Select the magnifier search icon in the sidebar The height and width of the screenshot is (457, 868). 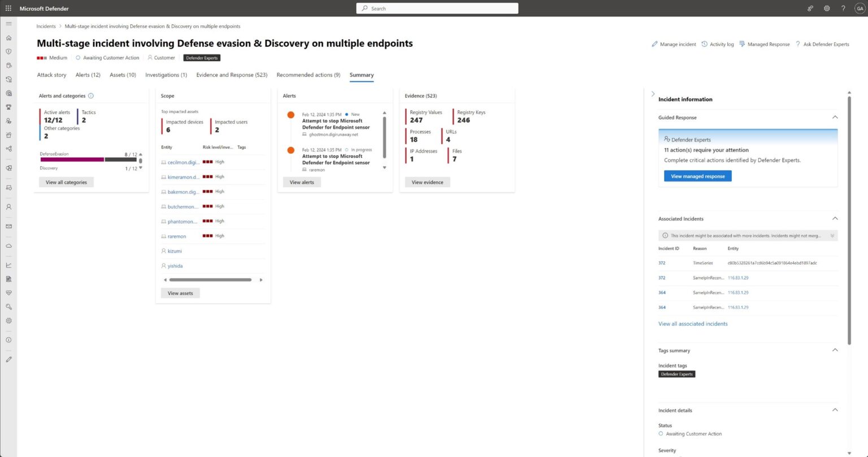coord(8,307)
